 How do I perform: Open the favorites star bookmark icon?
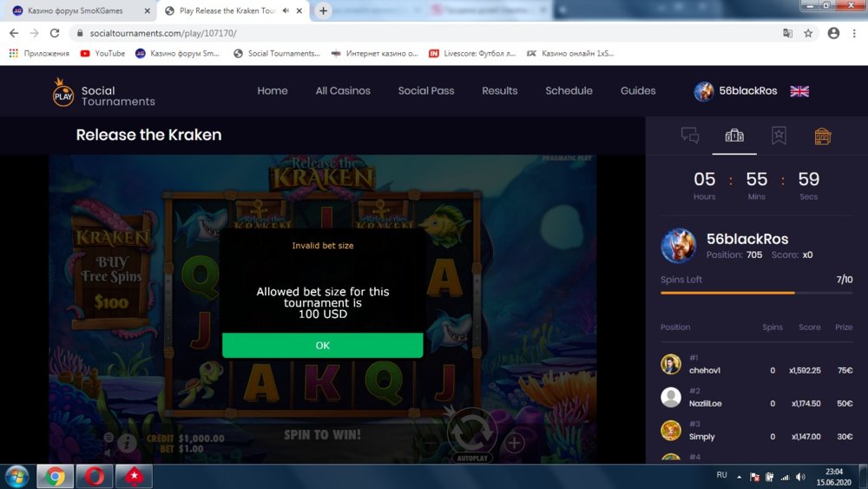tap(779, 135)
